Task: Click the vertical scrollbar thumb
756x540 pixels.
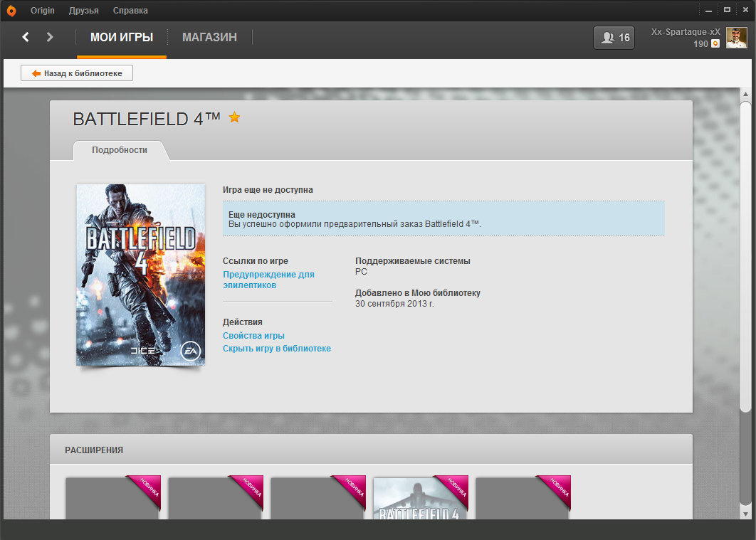Action: (x=745, y=257)
